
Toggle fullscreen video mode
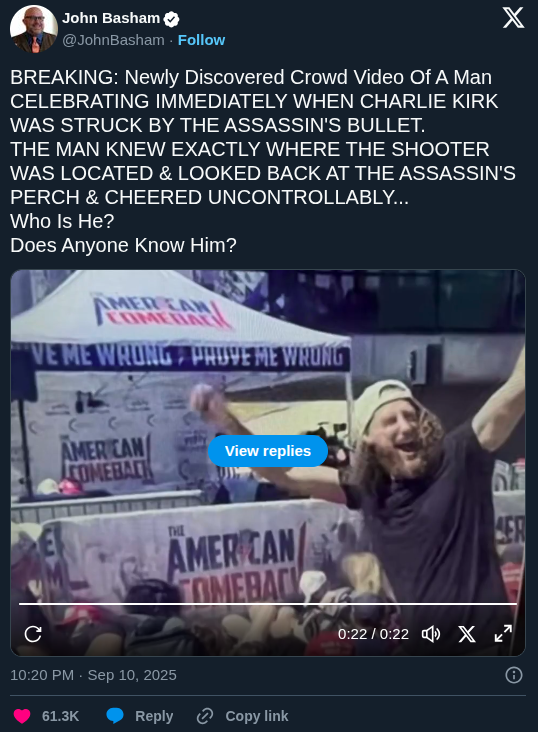(x=503, y=634)
